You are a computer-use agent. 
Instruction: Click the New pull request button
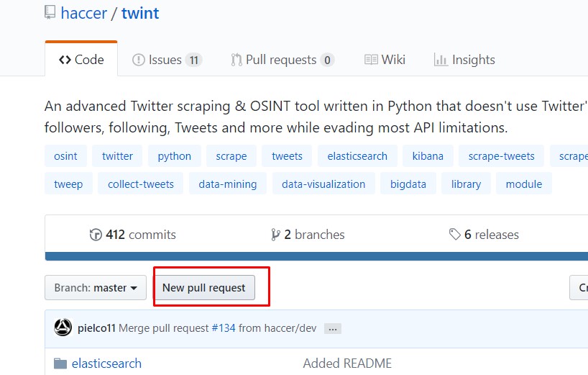(204, 287)
